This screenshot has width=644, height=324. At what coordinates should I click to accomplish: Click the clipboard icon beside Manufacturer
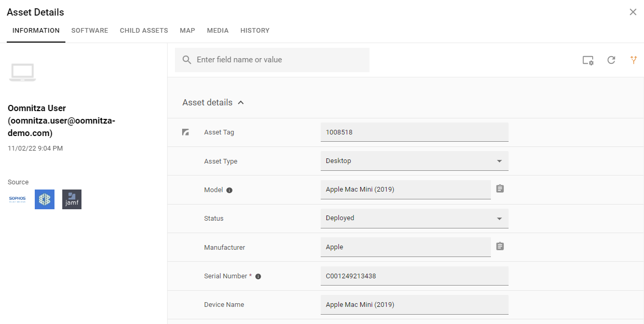coord(500,246)
